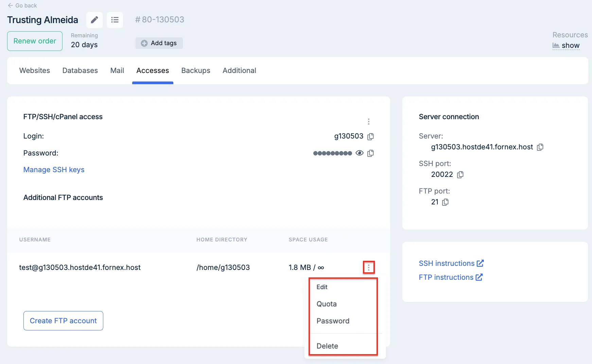Click the USERNAME column header

pos(35,239)
